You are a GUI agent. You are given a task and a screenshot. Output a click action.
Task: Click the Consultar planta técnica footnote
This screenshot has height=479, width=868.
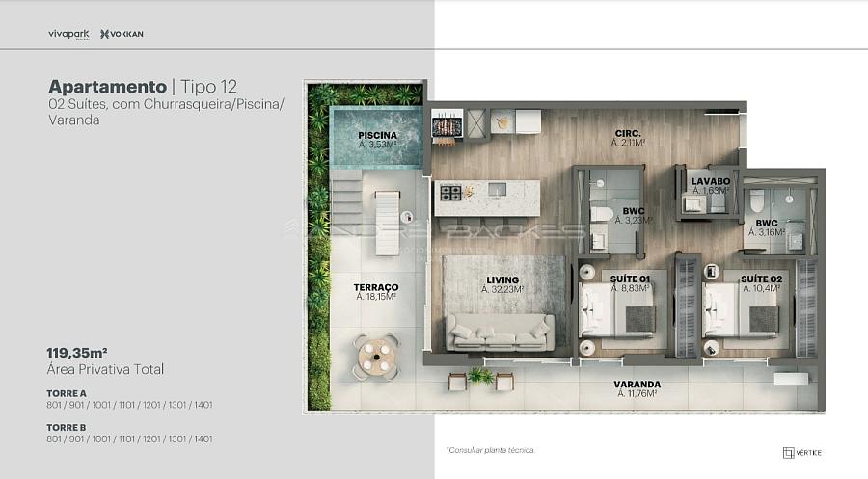[x=490, y=450]
